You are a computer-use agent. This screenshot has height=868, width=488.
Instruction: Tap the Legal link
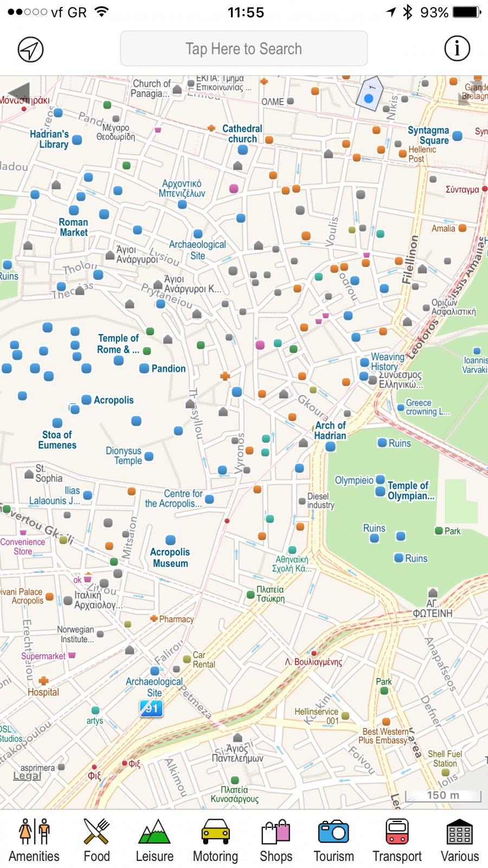pyautogui.click(x=27, y=775)
